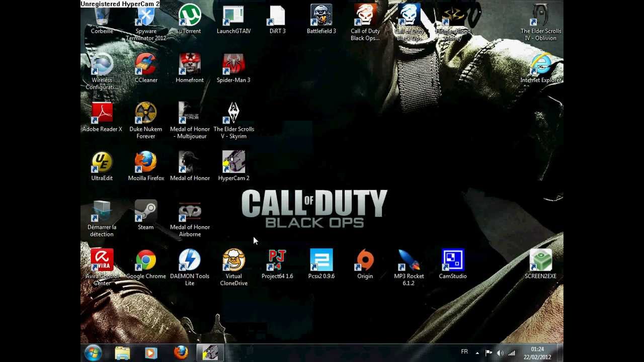Screen dimensions: 644x362
Task: Launch Mozilla Firefox desktop shortcut
Action: click(x=146, y=167)
